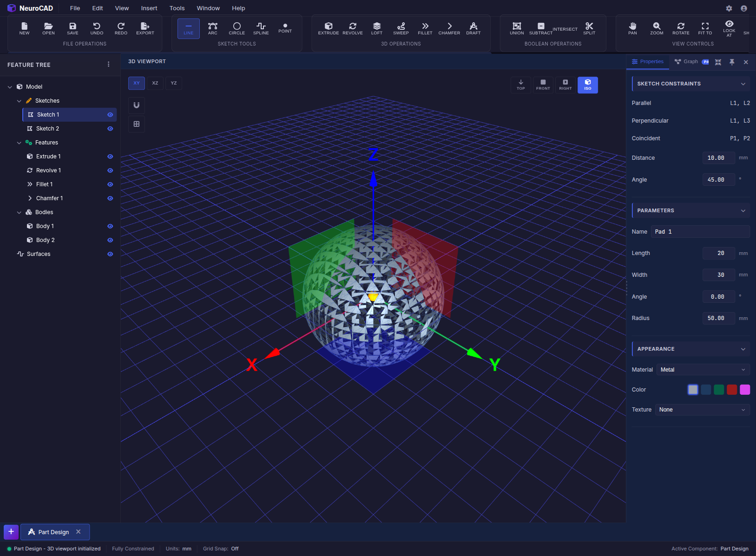The height and width of the screenshot is (556, 756).
Task: Collapse the Sketch Constraints section
Action: click(743, 84)
